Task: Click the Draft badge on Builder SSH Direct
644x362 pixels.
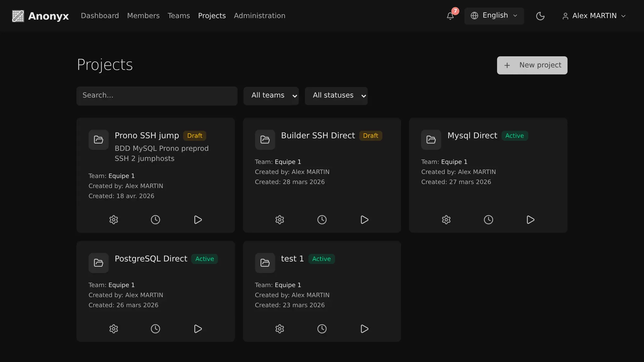Action: pos(370,136)
